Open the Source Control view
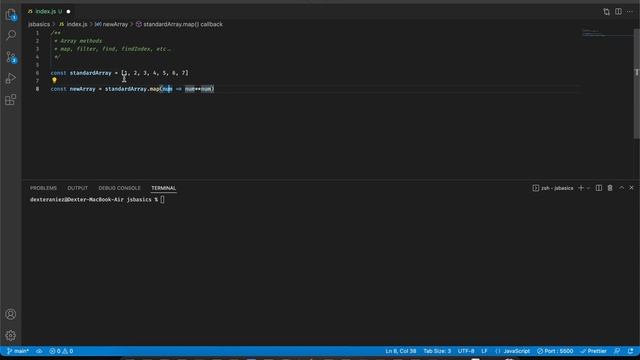This screenshot has width=640, height=360. click(11, 57)
